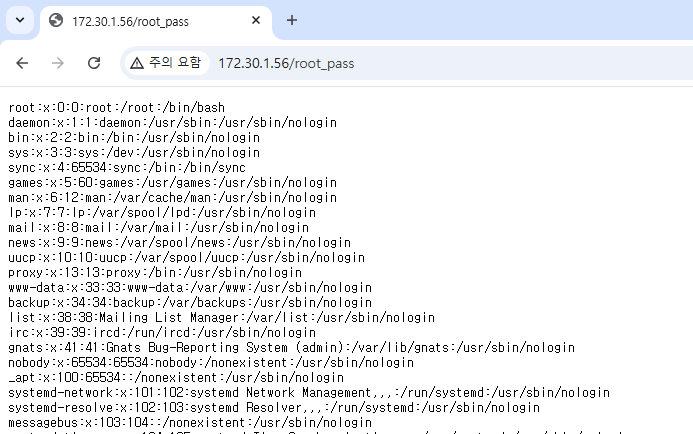Screen dimensions: 693x434
Task: Click the systemd-resolve entry line
Action: [274, 407]
